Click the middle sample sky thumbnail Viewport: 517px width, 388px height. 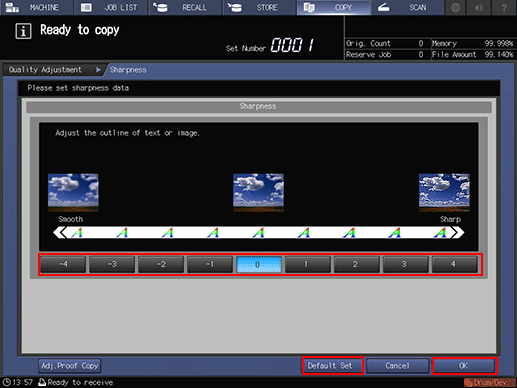pos(258,192)
